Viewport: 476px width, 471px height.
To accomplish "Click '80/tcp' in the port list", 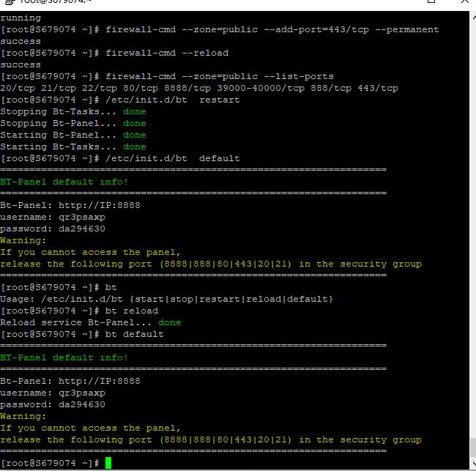I will [141, 88].
